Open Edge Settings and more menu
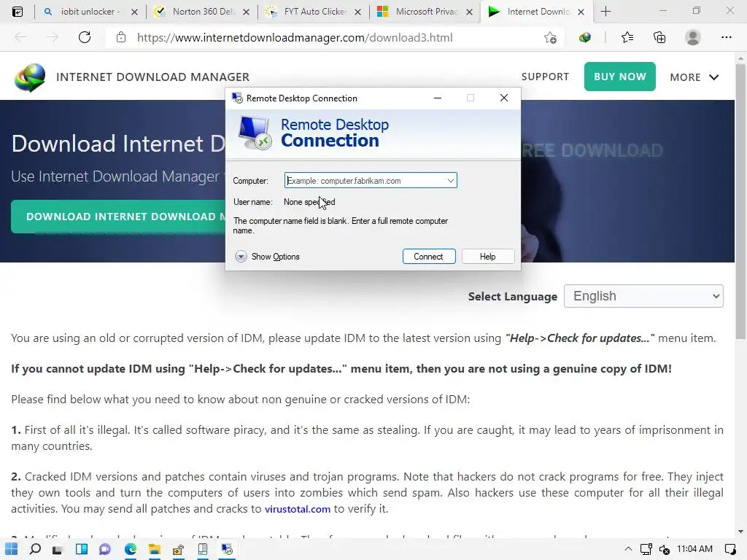Screen dimensions: 747x560 coord(726,37)
